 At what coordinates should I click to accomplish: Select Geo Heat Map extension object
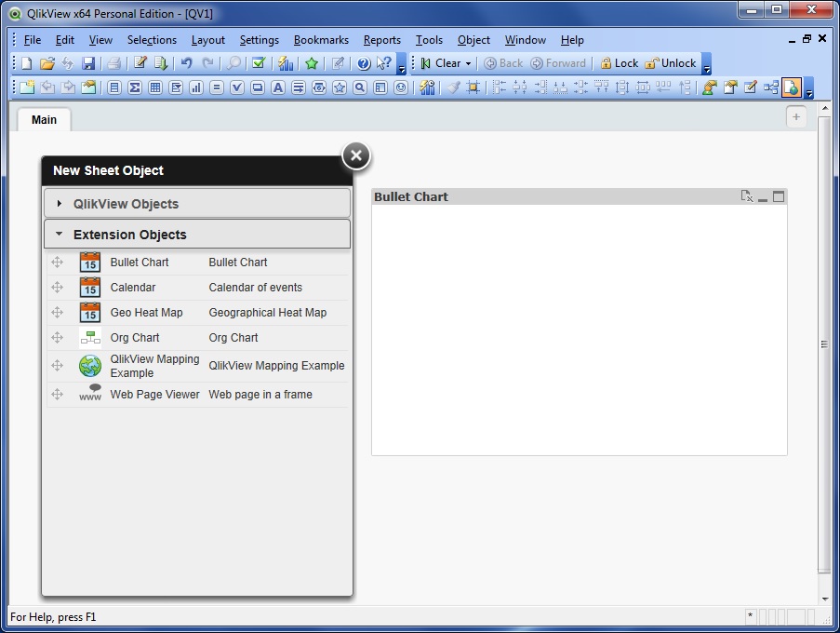[198, 313]
